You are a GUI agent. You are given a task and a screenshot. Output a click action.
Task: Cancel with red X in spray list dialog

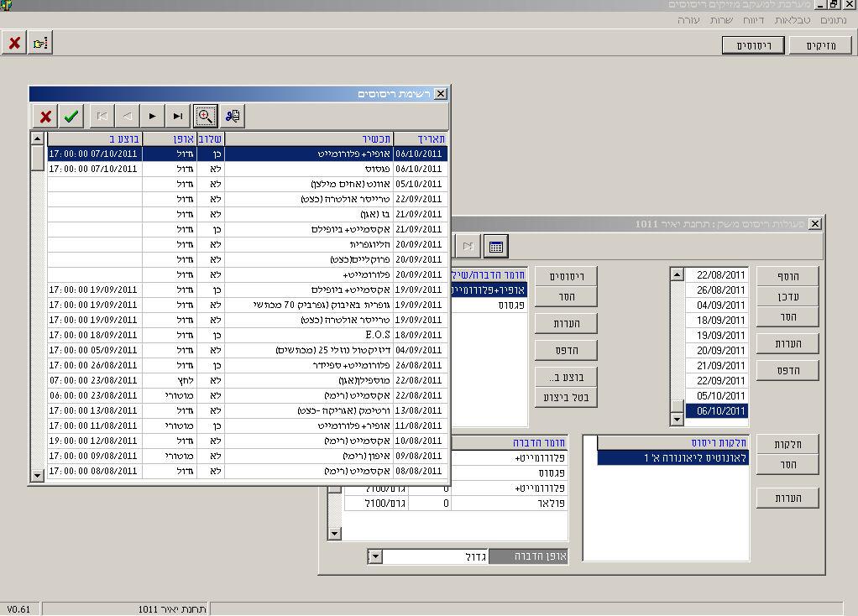(x=45, y=116)
